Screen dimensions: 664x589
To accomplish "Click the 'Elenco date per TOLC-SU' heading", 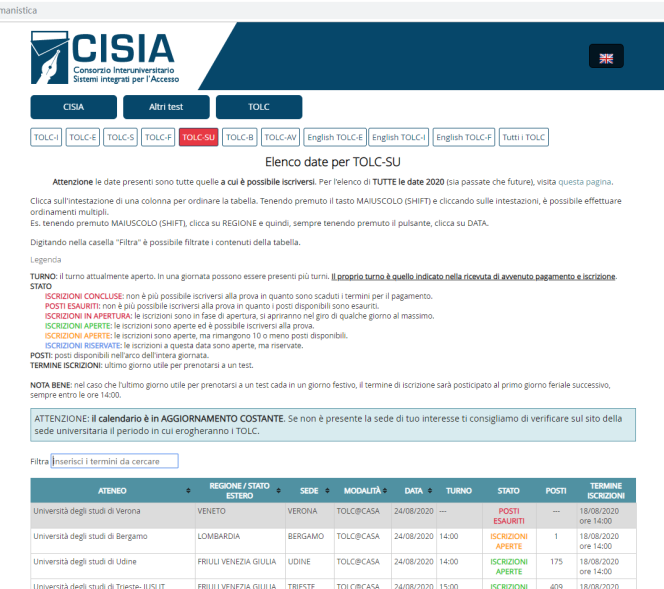I will [332, 162].
